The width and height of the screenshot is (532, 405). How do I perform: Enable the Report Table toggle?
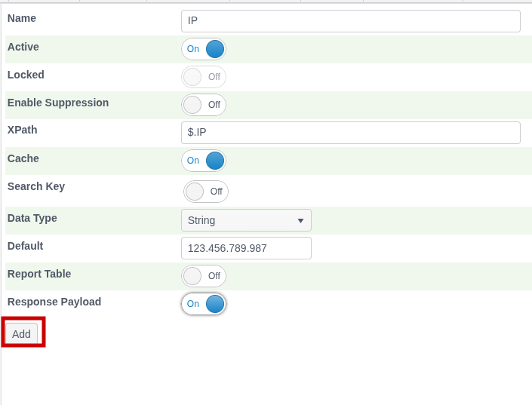pos(204,276)
